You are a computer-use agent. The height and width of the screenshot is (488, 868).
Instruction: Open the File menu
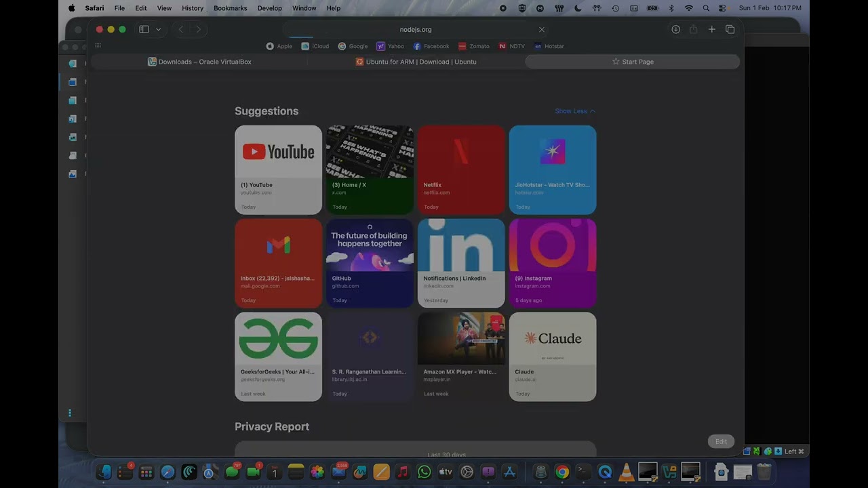pos(119,8)
